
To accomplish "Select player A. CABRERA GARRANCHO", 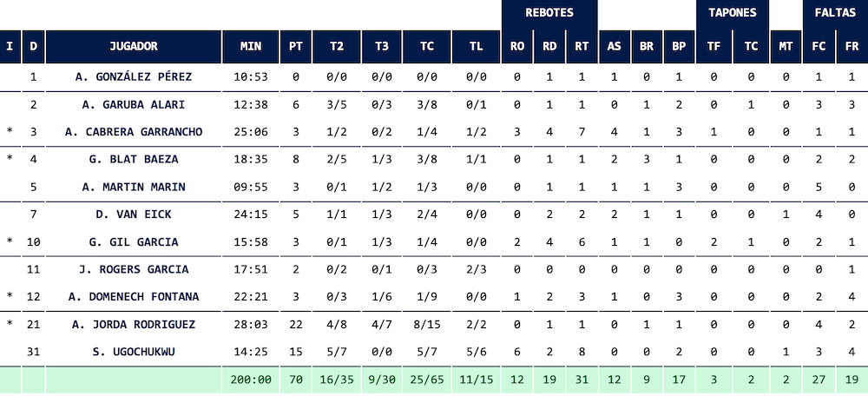I will (134, 132).
